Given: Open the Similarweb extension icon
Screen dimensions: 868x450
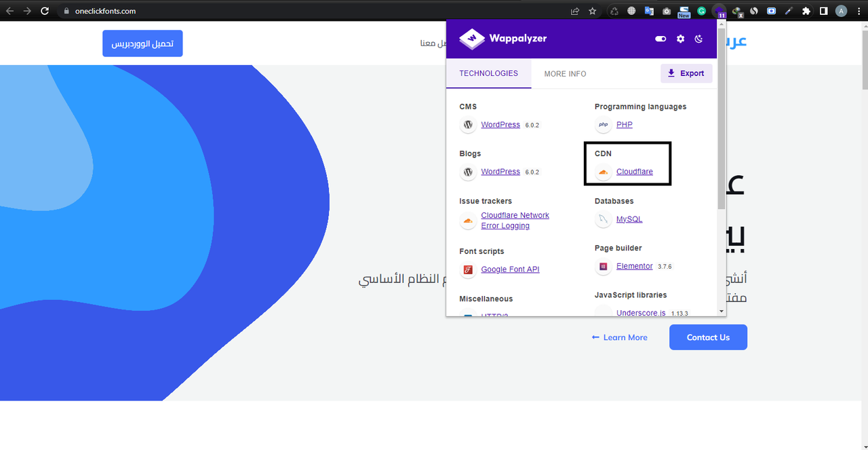Looking at the screenshot, I should [x=754, y=11].
